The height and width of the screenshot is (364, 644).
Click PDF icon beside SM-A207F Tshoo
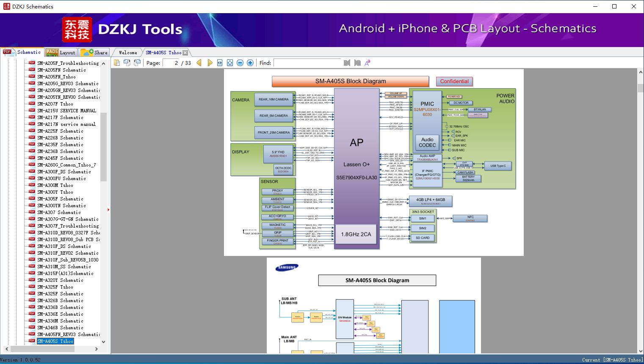[x=32, y=104]
